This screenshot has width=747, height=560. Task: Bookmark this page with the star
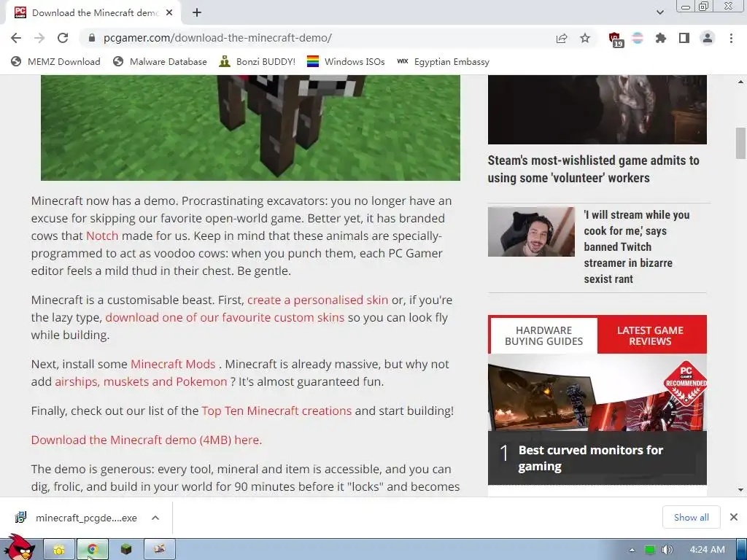585,38
